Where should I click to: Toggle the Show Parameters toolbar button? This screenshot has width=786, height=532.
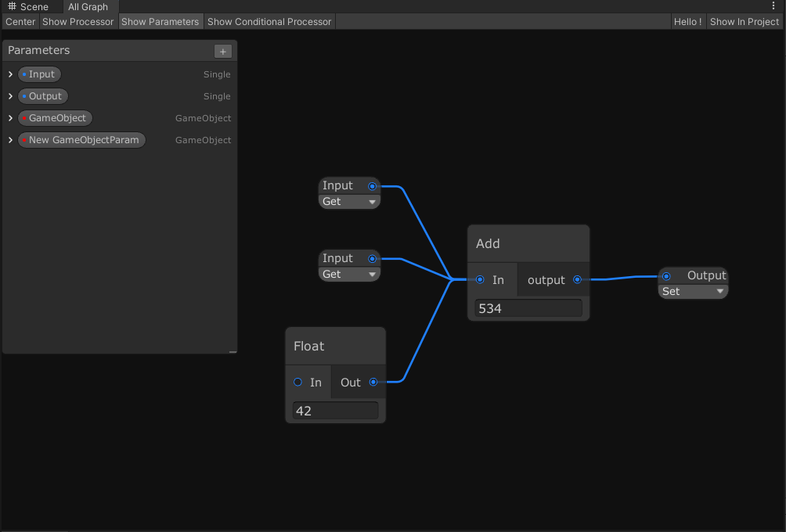pos(160,22)
